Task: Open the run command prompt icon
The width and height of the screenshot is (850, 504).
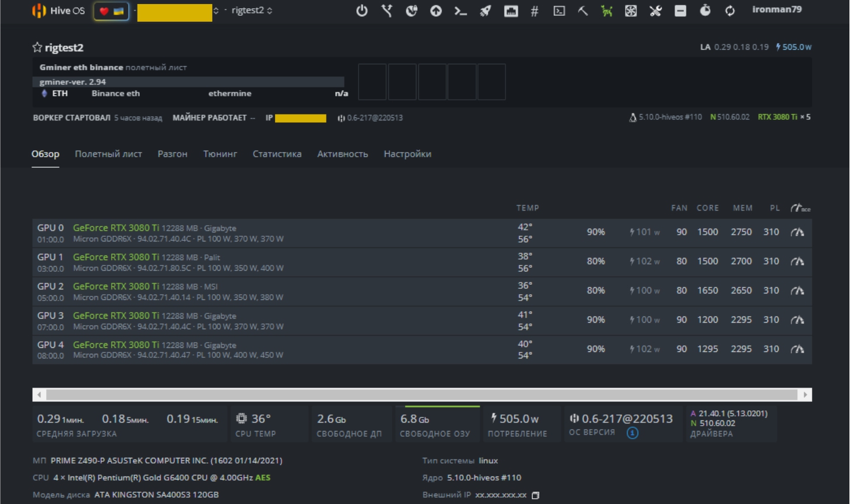Action: 461,11
